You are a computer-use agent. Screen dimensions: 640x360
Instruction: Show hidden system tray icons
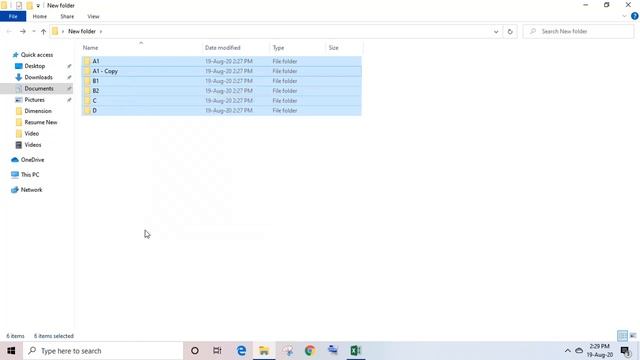coord(567,351)
